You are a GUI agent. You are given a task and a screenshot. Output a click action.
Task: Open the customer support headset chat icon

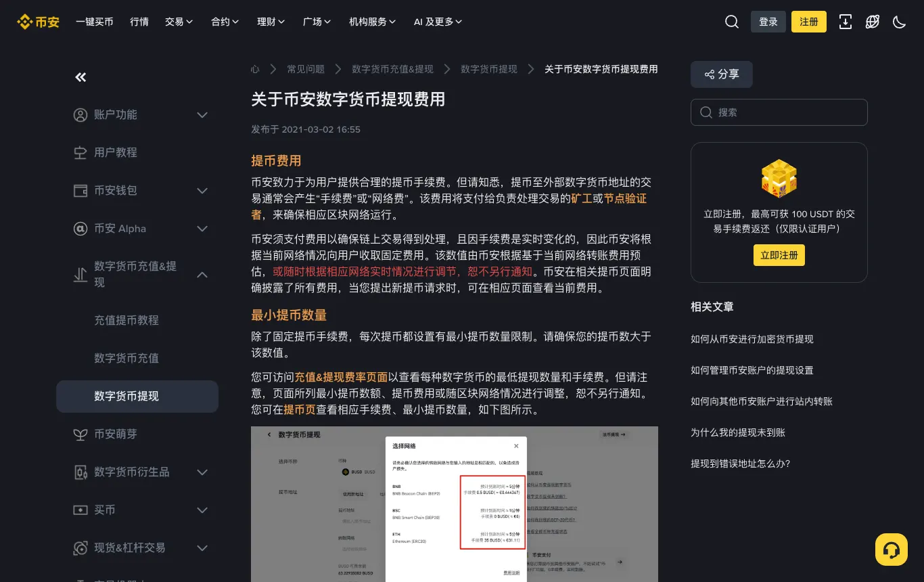892,550
